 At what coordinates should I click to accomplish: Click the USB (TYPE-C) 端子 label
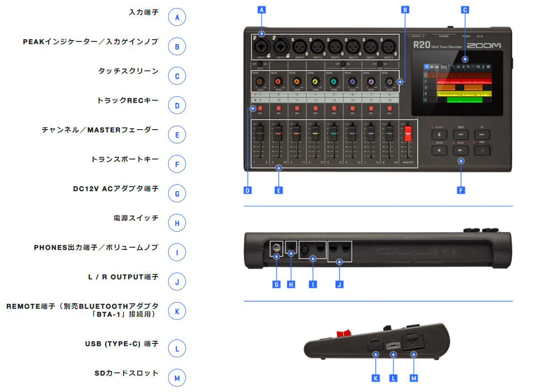(x=122, y=344)
